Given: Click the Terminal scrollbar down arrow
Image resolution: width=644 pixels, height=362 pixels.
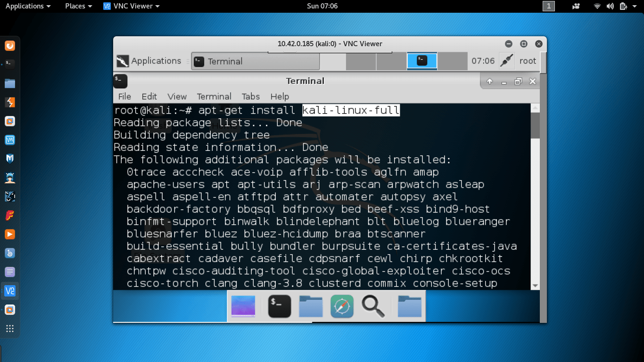Looking at the screenshot, I should pyautogui.click(x=535, y=286).
